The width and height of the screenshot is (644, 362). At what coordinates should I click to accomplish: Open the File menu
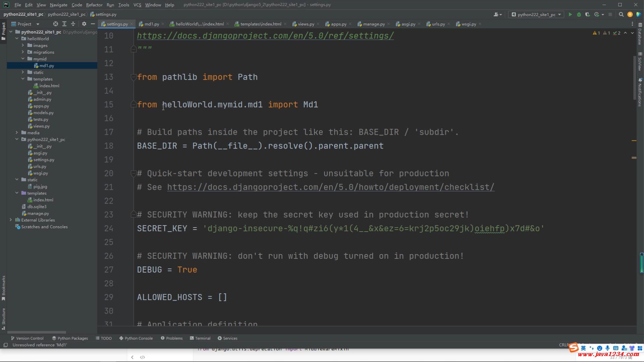pos(18,5)
